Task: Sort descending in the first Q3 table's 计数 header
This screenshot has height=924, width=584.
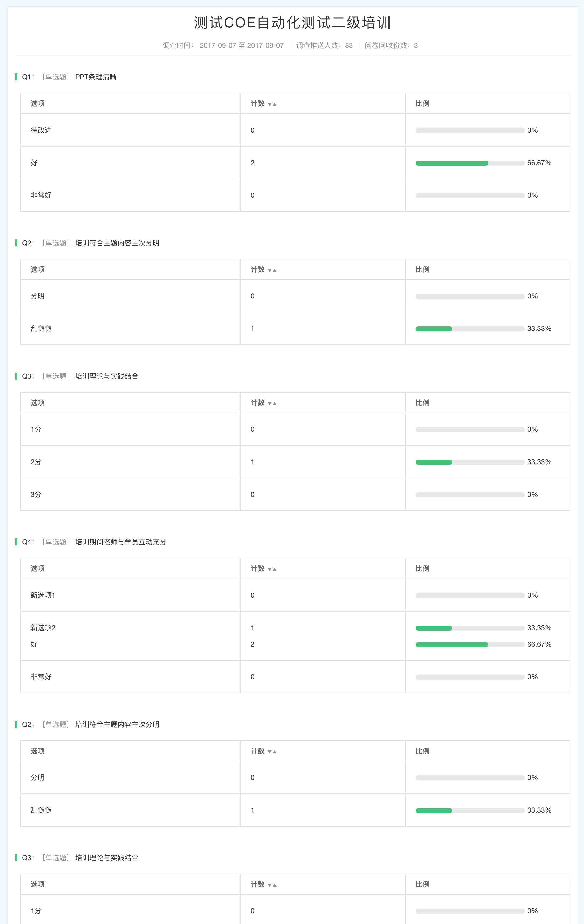Action: tap(269, 404)
